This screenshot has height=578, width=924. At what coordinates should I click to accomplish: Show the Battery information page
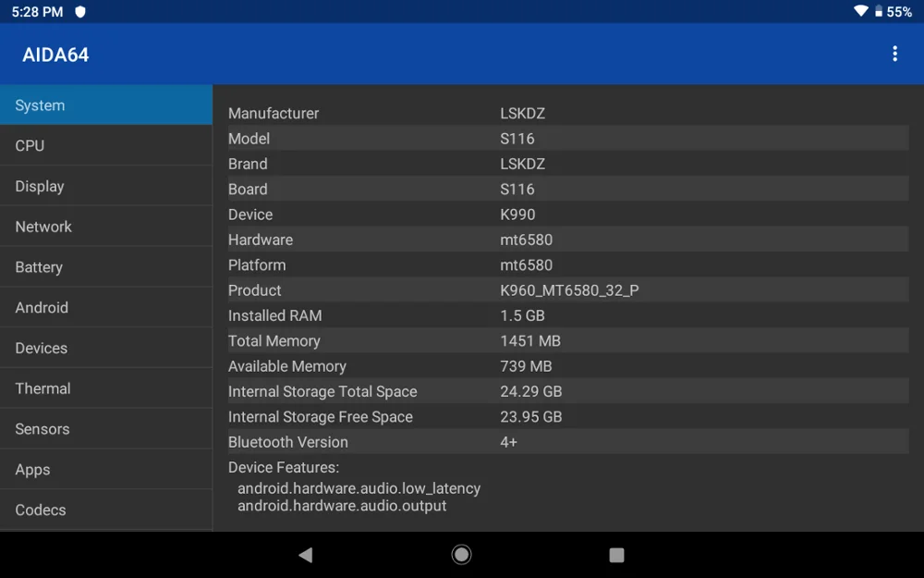pyautogui.click(x=106, y=267)
